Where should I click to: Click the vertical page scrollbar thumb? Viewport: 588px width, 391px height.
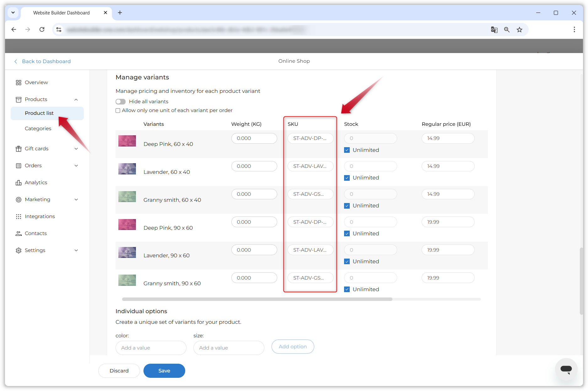581,281
